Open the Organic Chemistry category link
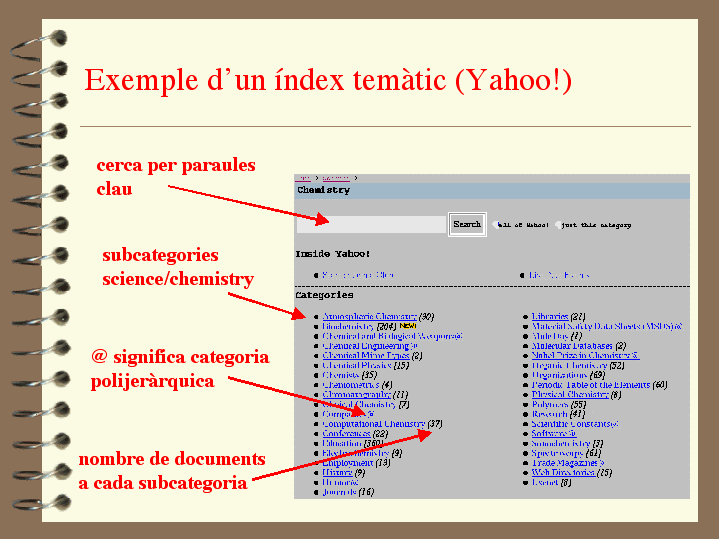Image resolution: width=719 pixels, height=539 pixels. (x=570, y=366)
